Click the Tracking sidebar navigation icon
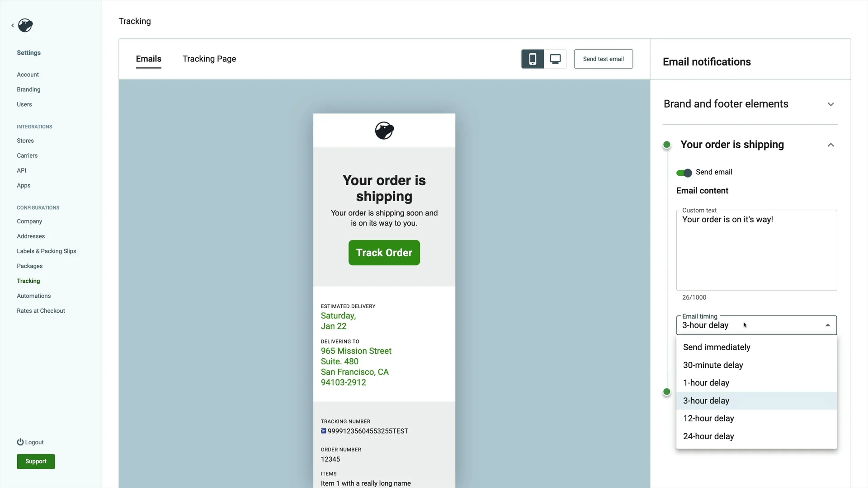The image size is (868, 488). tap(28, 281)
